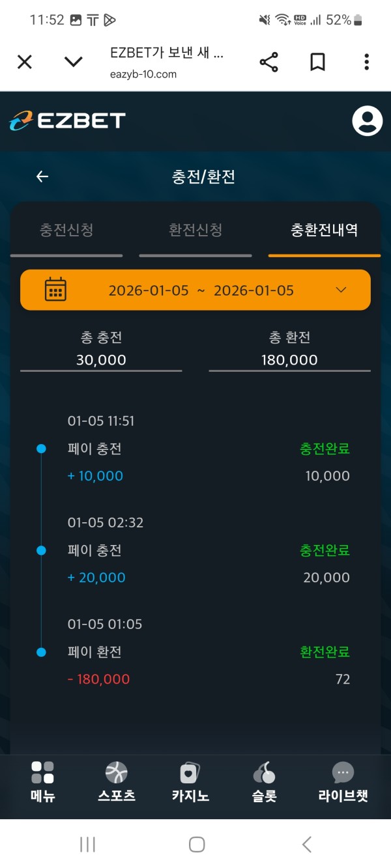Click the calendar icon in date bar

55,289
